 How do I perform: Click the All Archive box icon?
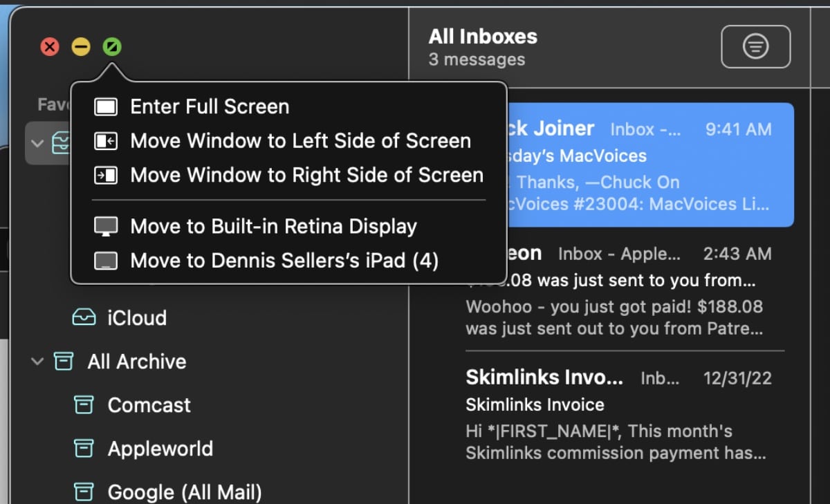[64, 361]
